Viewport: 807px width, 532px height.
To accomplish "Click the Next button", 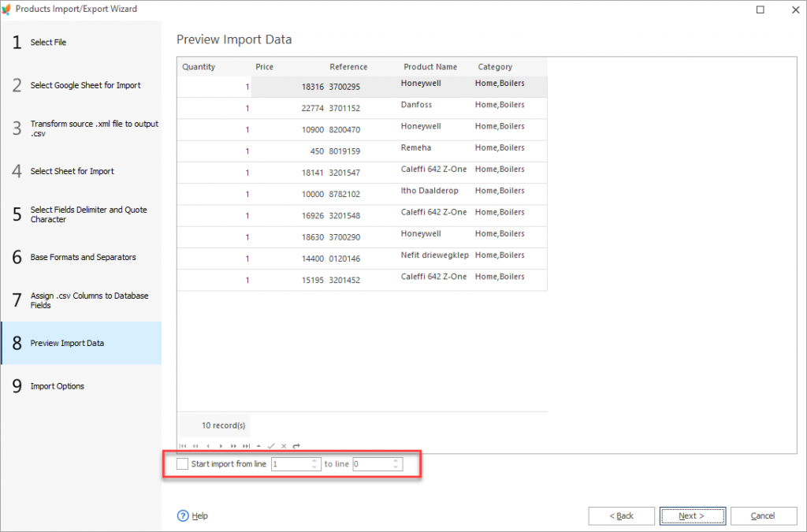I will (692, 515).
